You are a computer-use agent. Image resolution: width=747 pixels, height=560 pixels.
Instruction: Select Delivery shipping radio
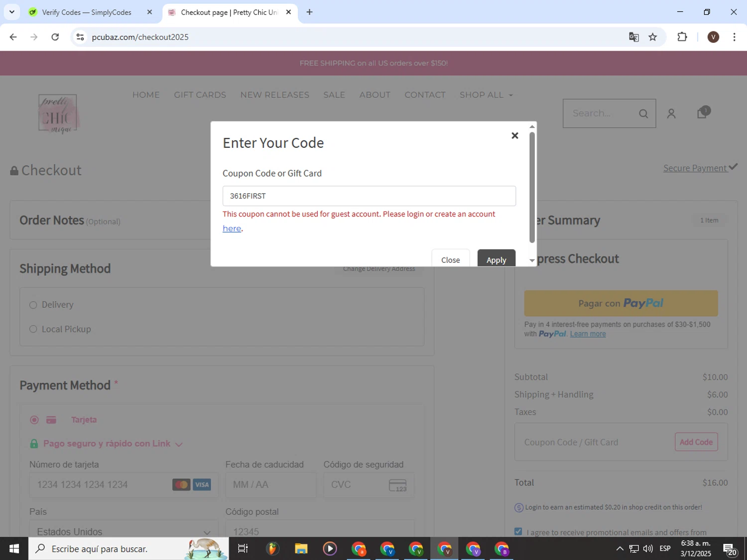tap(33, 305)
